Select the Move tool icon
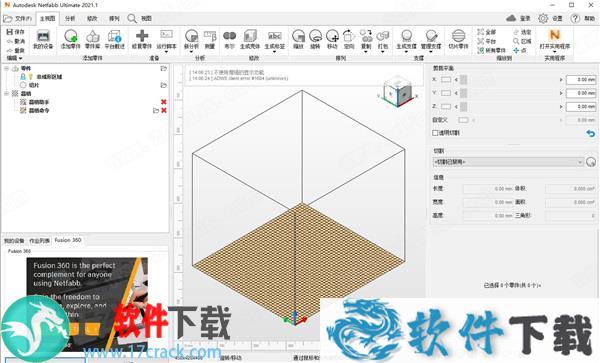 [x=332, y=36]
